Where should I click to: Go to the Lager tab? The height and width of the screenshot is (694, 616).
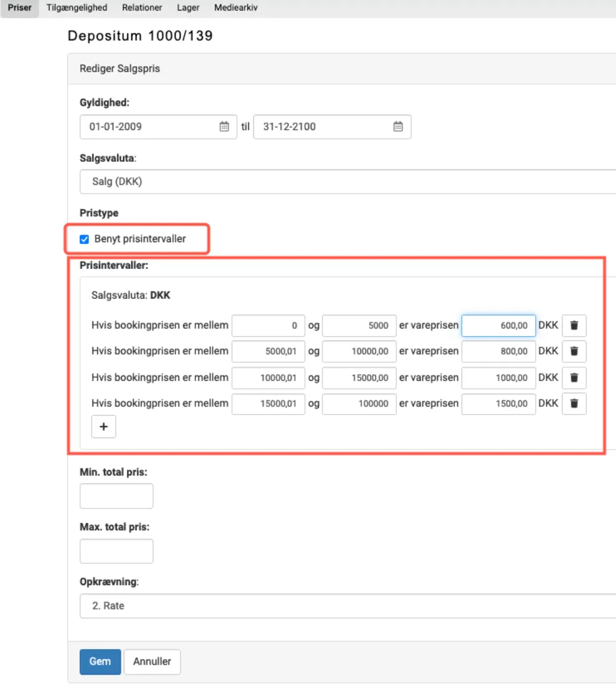(188, 8)
